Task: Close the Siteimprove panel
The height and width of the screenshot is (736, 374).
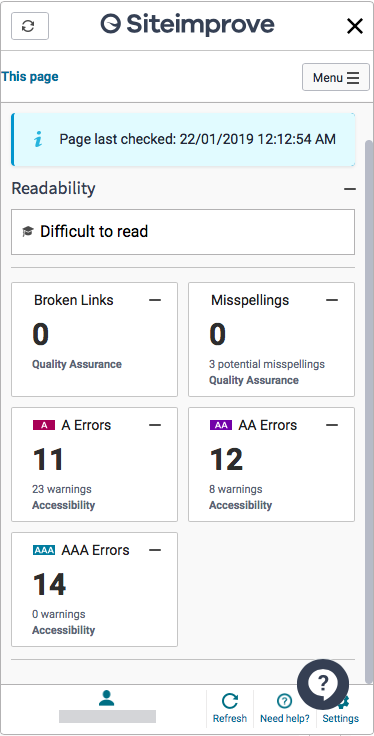Action: 355,26
